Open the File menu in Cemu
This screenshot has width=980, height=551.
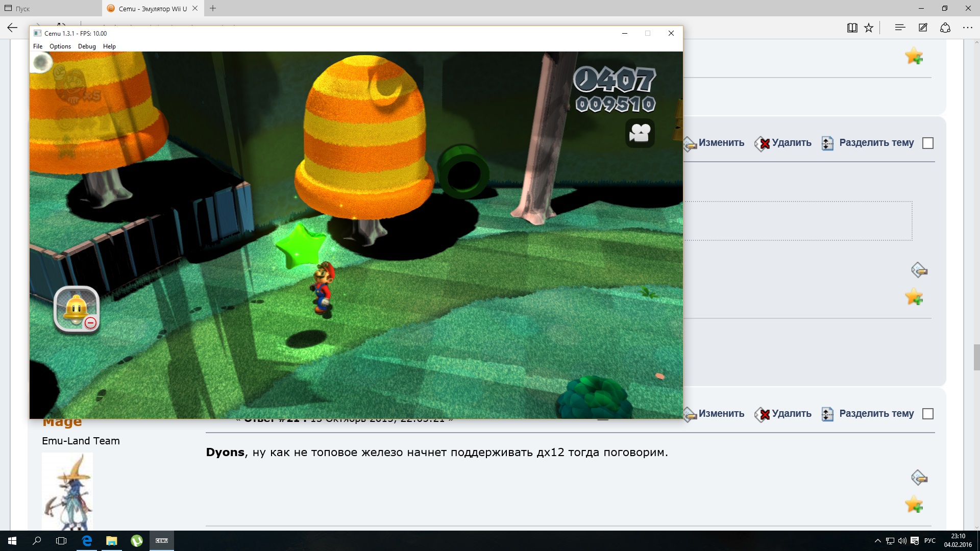(38, 46)
